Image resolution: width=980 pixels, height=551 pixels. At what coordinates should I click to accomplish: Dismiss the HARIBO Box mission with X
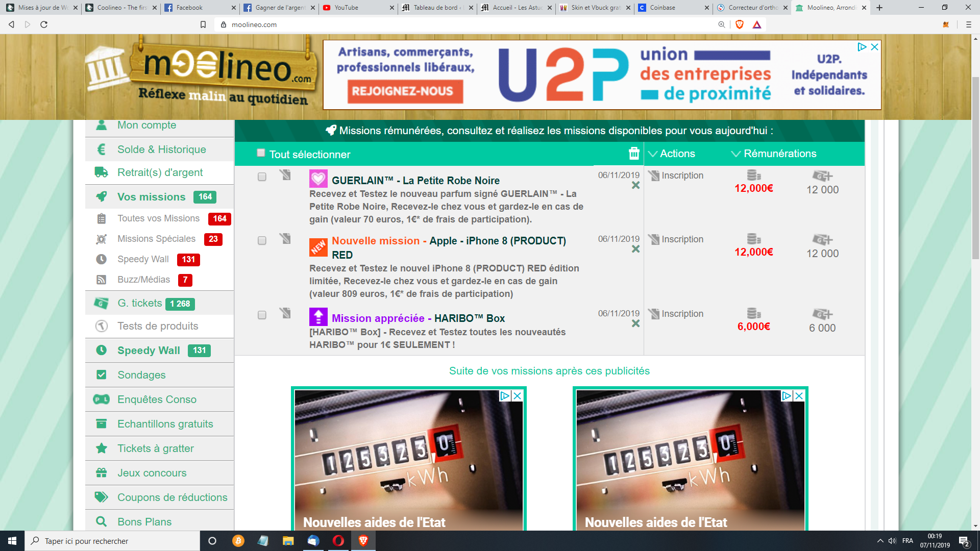click(x=635, y=323)
